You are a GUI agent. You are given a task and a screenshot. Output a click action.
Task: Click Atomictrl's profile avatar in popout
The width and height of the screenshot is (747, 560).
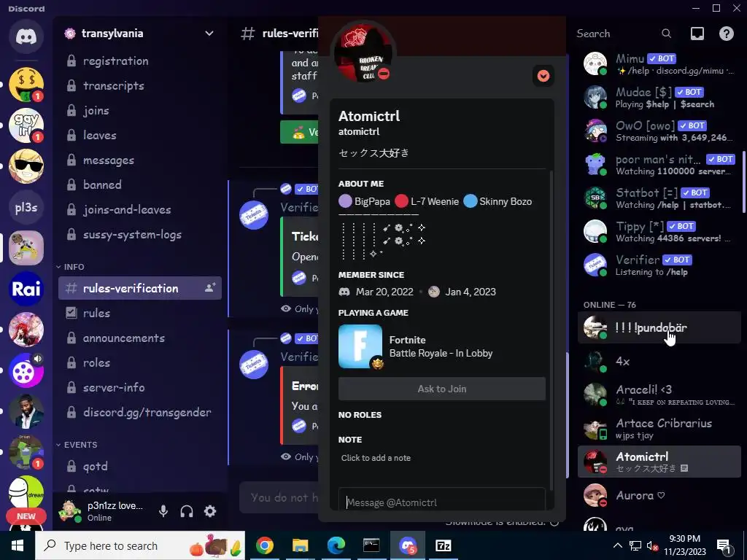(363, 53)
